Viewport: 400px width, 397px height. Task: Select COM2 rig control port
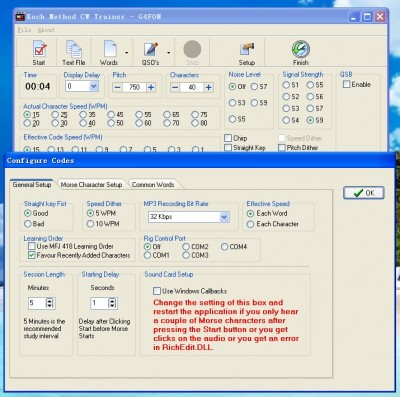pos(186,247)
